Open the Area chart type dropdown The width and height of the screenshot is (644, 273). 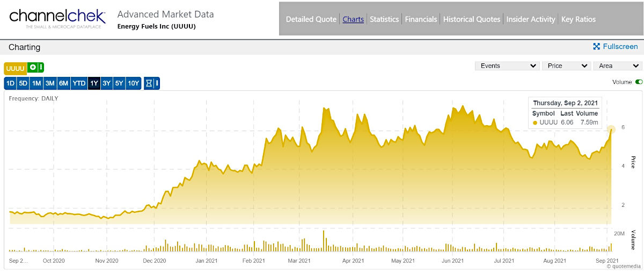[618, 66]
